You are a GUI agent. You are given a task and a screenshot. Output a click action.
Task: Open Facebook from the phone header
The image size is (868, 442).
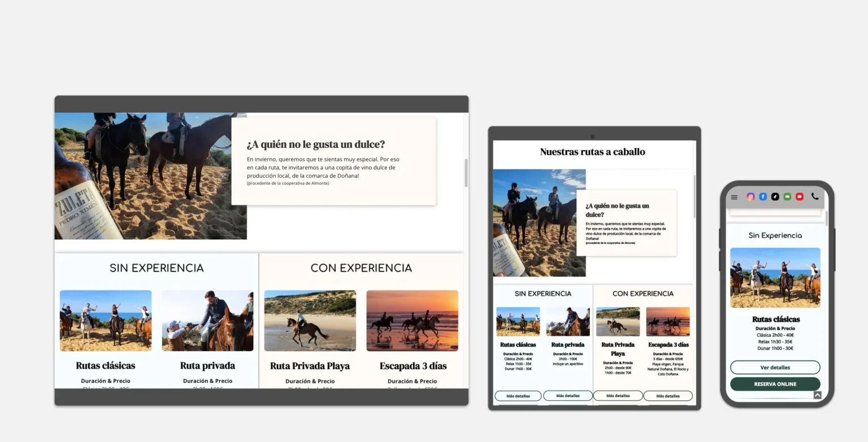[763, 196]
